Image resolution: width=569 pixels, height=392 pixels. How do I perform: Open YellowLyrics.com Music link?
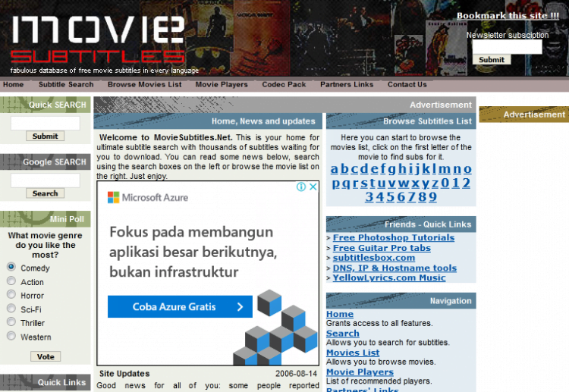[389, 278]
